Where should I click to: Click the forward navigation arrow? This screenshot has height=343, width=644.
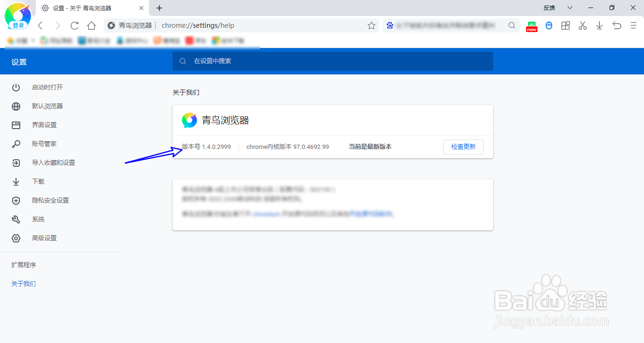pyautogui.click(x=58, y=25)
